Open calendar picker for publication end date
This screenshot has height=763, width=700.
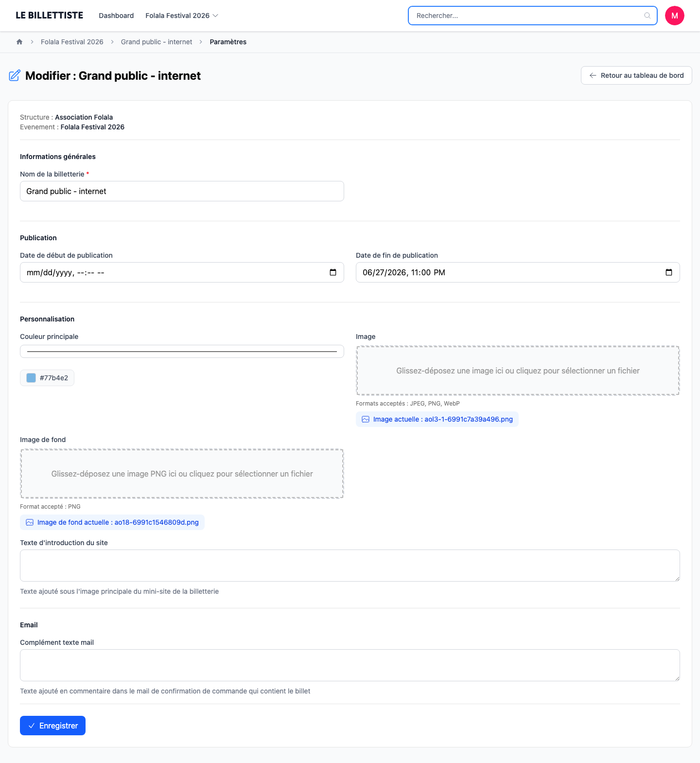669,272
